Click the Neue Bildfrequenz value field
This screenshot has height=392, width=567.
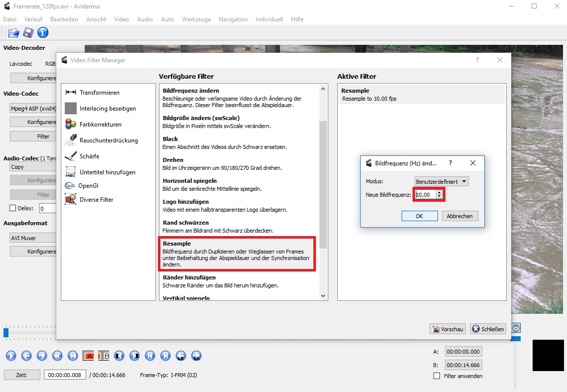click(x=425, y=195)
